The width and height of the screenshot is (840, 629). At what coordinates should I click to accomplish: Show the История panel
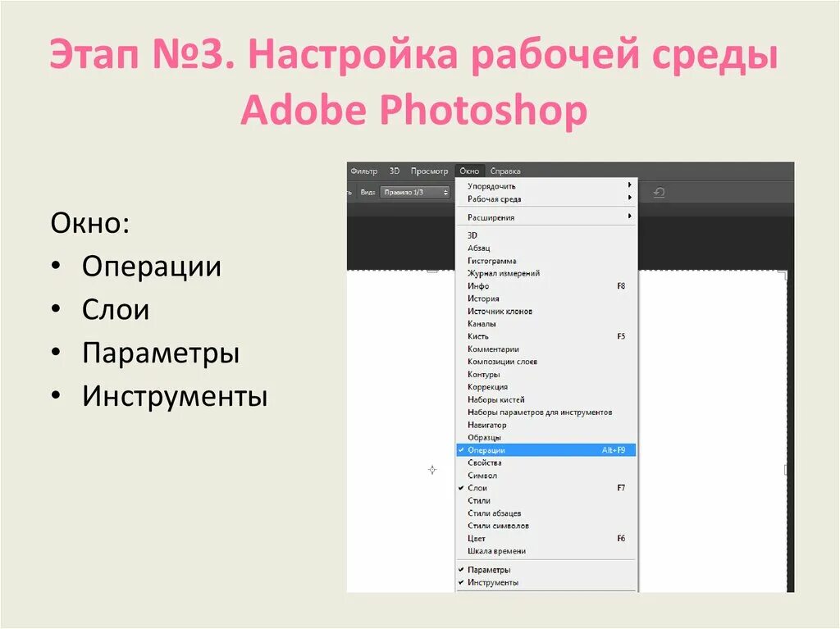tap(546, 299)
